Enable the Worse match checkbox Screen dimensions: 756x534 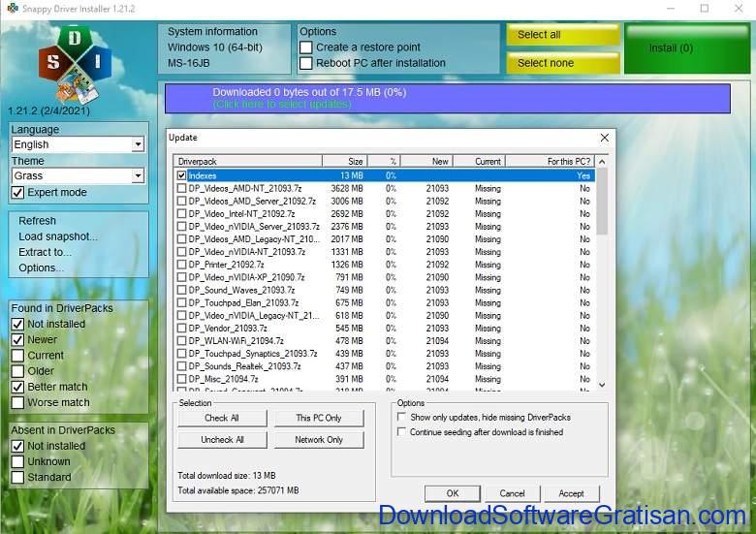point(17,402)
